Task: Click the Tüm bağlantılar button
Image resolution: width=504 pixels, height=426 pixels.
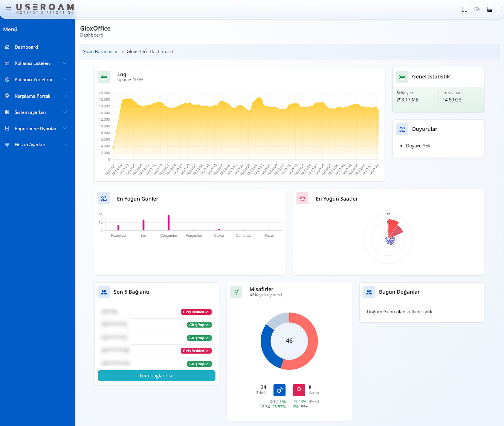Action: 156,375
